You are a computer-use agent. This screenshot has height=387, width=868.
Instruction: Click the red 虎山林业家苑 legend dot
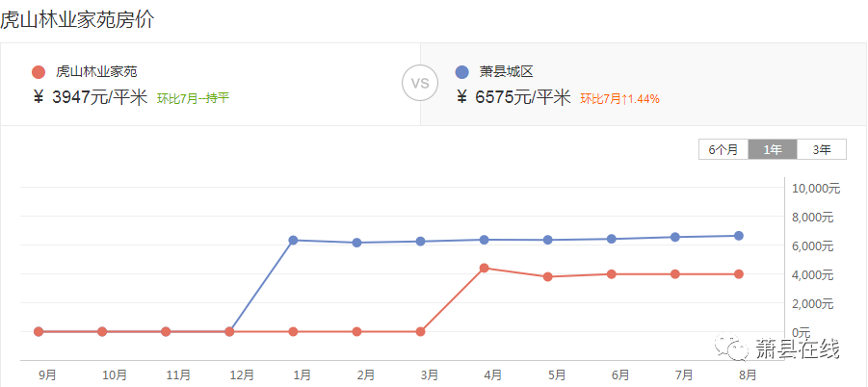pyautogui.click(x=39, y=72)
